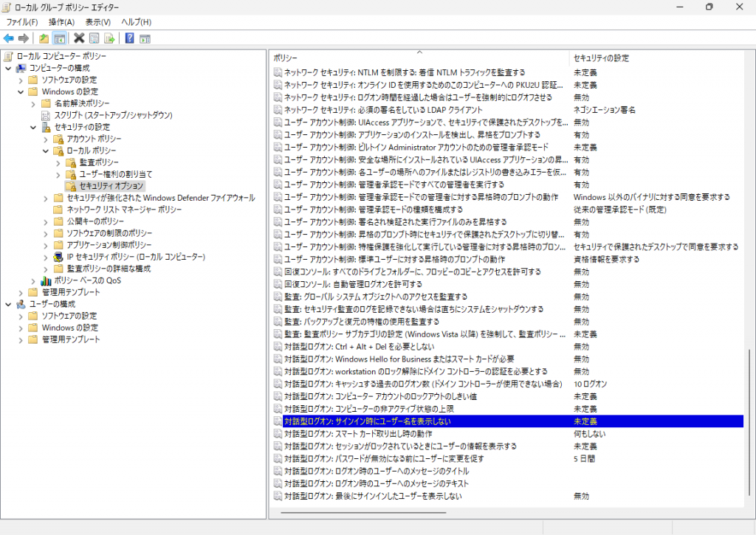Select 監査ポリシーの詳細な構成 in the tree
The height and width of the screenshot is (535, 756).
click(x=109, y=269)
